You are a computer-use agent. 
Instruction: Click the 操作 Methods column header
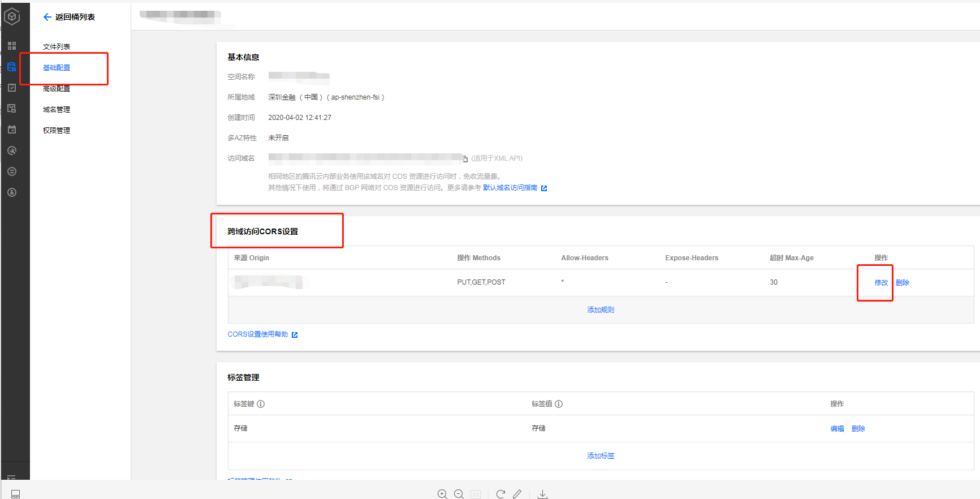tap(478, 258)
